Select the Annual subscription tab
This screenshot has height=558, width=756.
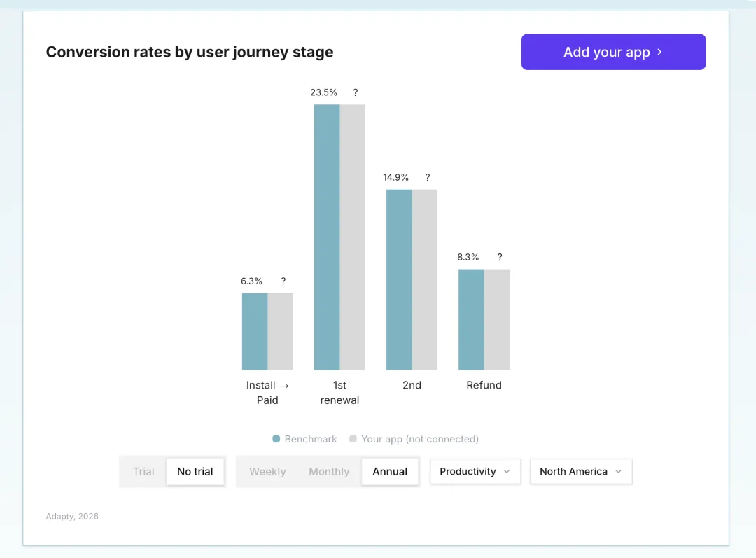390,471
